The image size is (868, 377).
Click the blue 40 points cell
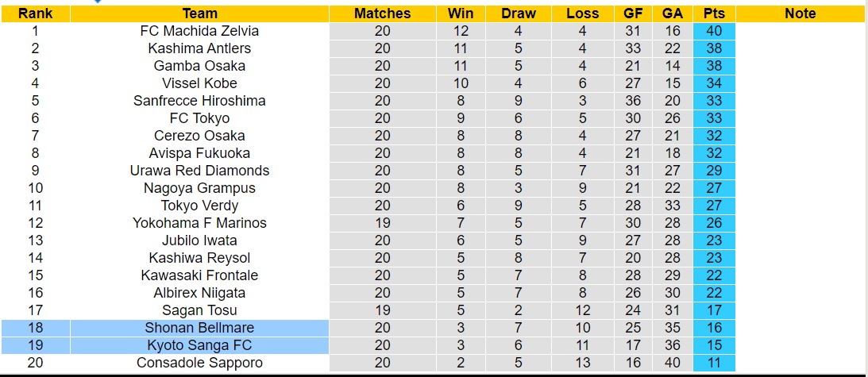pyautogui.click(x=714, y=31)
